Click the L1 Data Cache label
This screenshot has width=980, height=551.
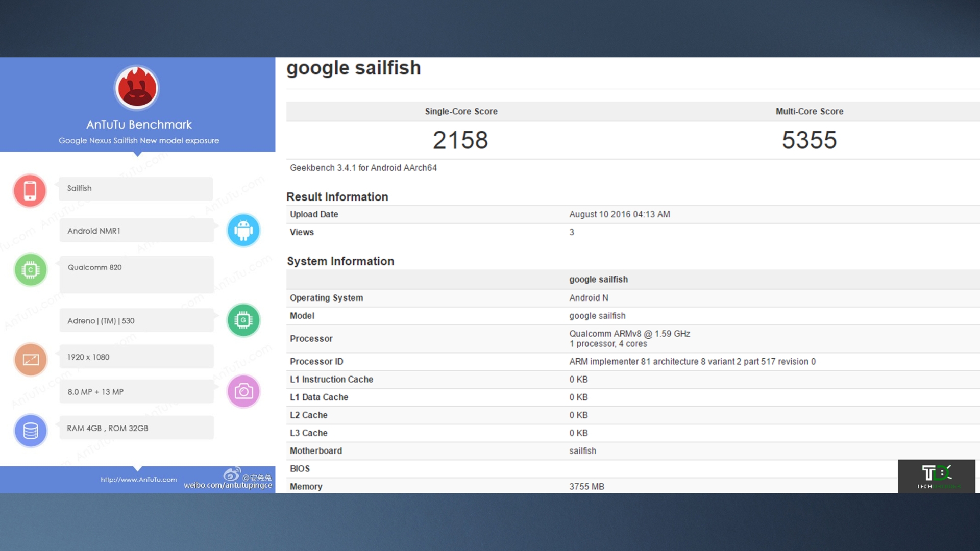point(319,397)
